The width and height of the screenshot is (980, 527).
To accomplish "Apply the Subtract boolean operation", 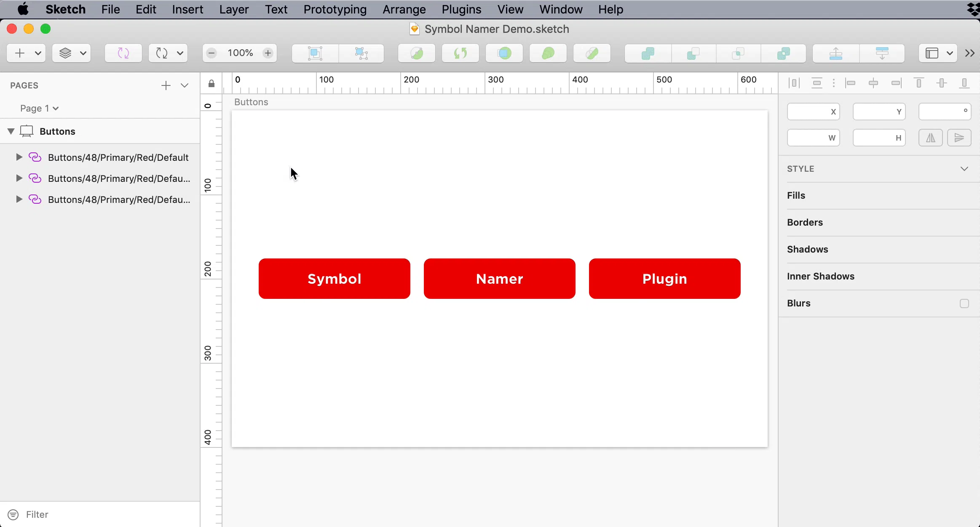I will (693, 53).
